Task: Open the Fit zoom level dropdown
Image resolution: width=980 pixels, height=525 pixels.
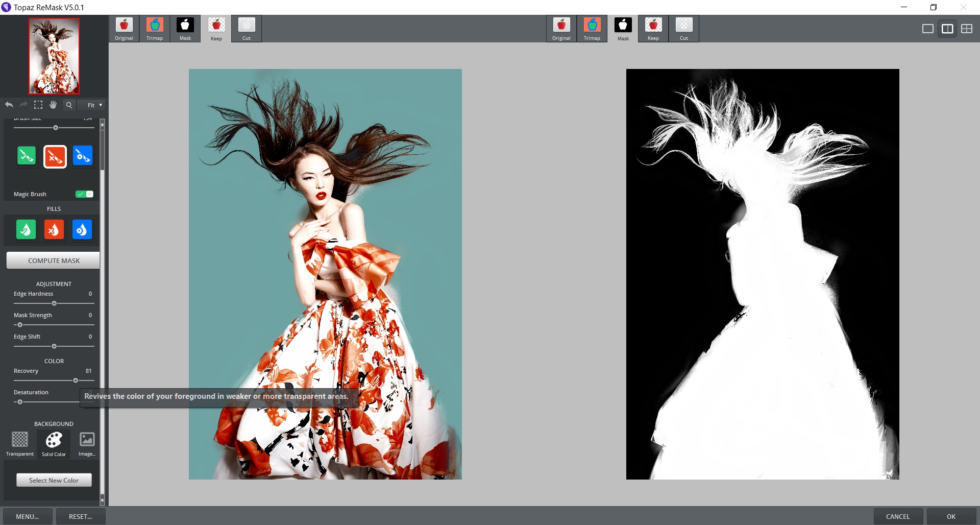Action: (91, 105)
